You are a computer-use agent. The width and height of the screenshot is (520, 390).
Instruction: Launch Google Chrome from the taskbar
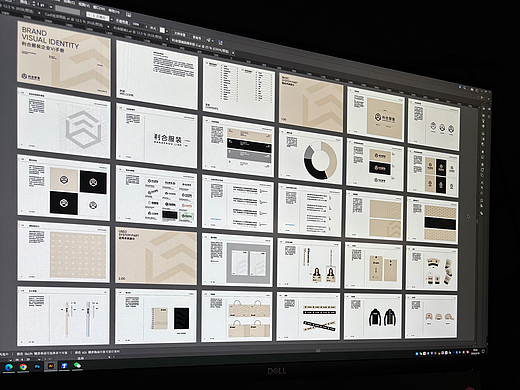click(23, 367)
